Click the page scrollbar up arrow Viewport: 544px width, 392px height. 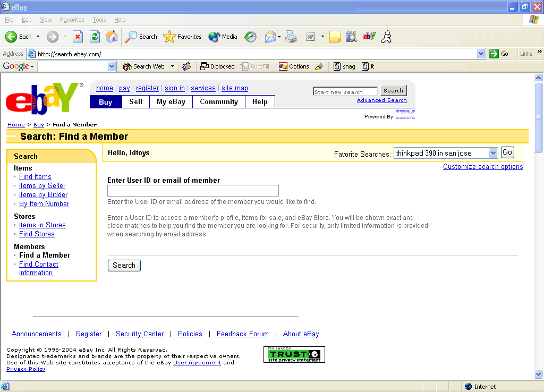coord(539,78)
